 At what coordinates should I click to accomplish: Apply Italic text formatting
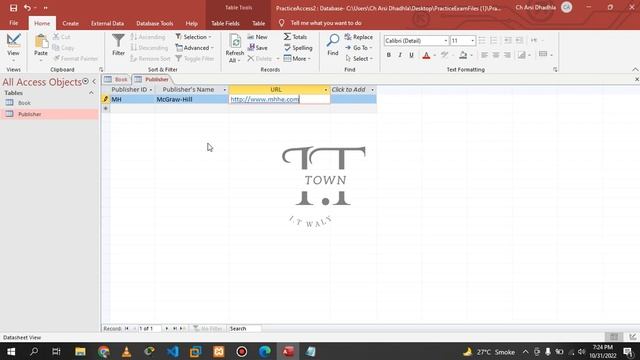[400, 55]
